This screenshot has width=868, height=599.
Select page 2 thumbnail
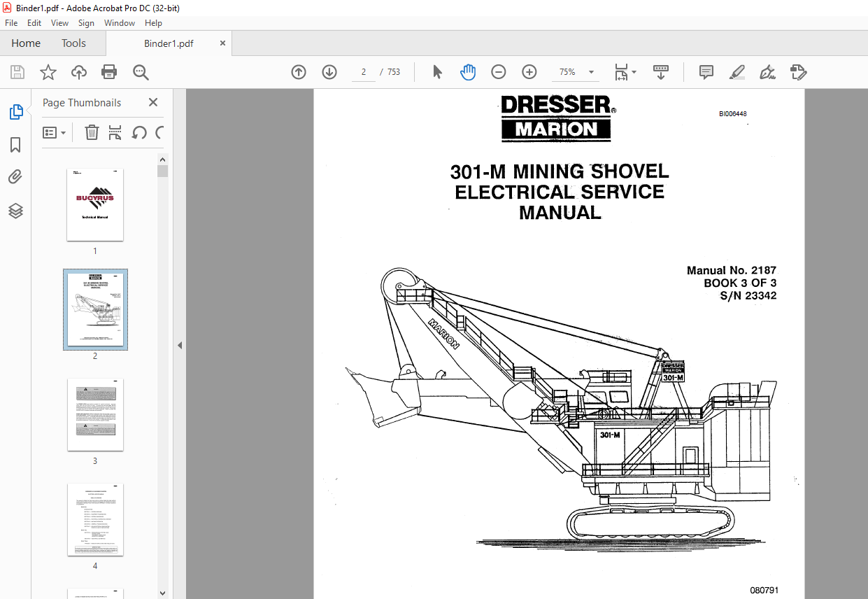pos(95,310)
